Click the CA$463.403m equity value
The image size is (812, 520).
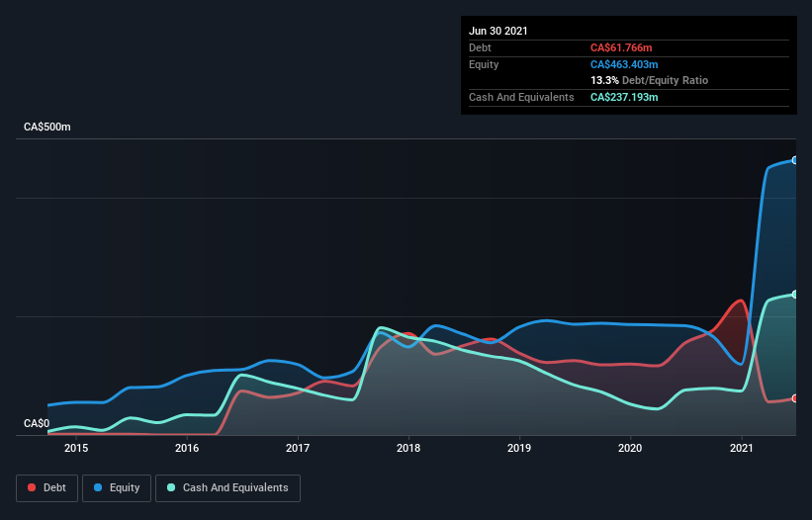pos(624,64)
